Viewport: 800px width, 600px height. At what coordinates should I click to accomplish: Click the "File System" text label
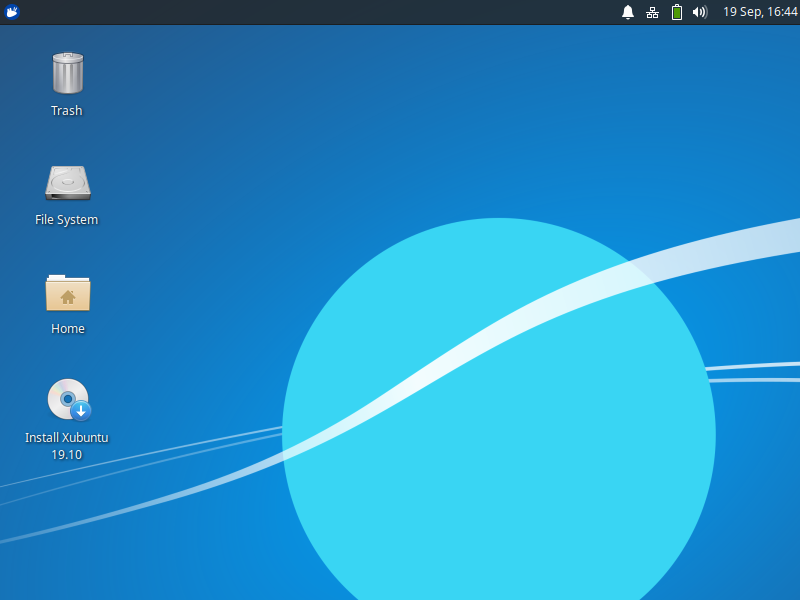67,220
